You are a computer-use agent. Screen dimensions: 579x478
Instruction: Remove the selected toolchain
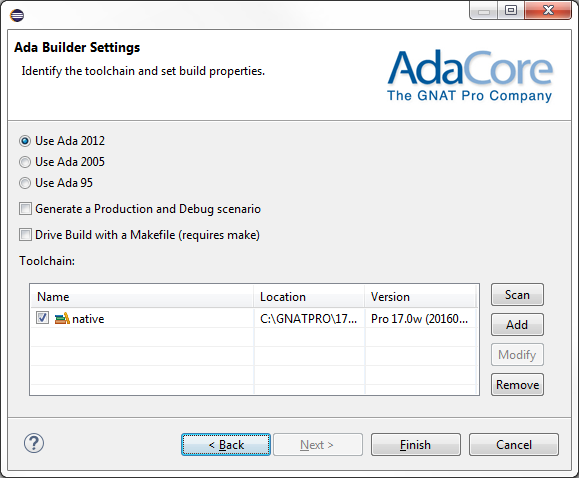pyautogui.click(x=517, y=385)
